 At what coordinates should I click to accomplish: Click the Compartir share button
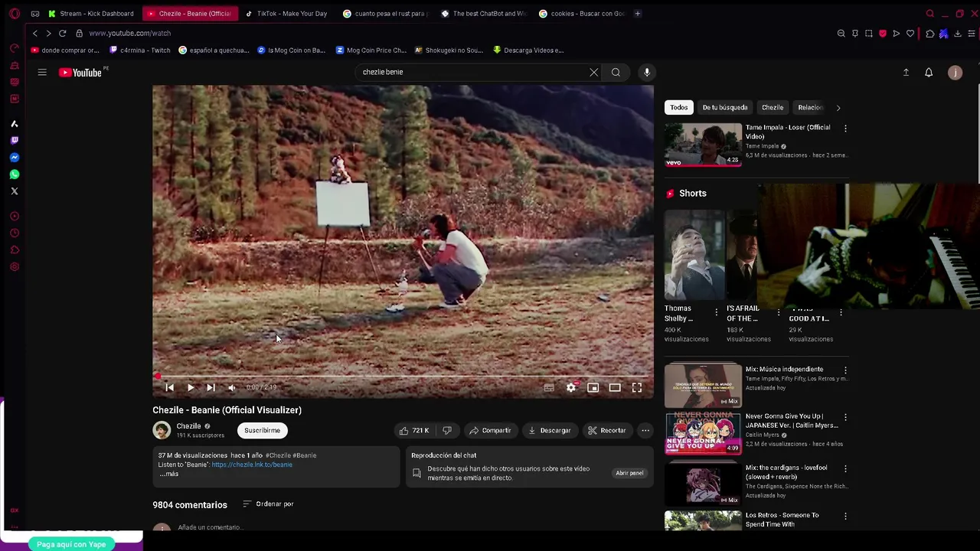[x=490, y=430]
